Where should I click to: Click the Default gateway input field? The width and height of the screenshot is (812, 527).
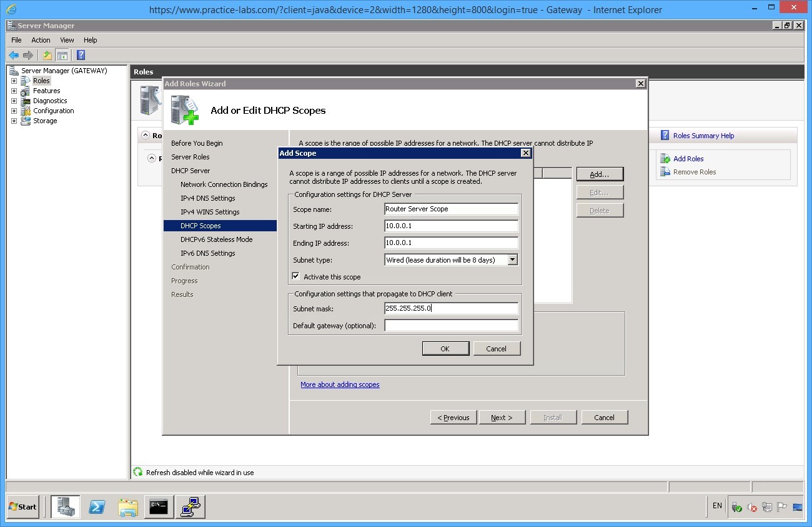(x=451, y=326)
